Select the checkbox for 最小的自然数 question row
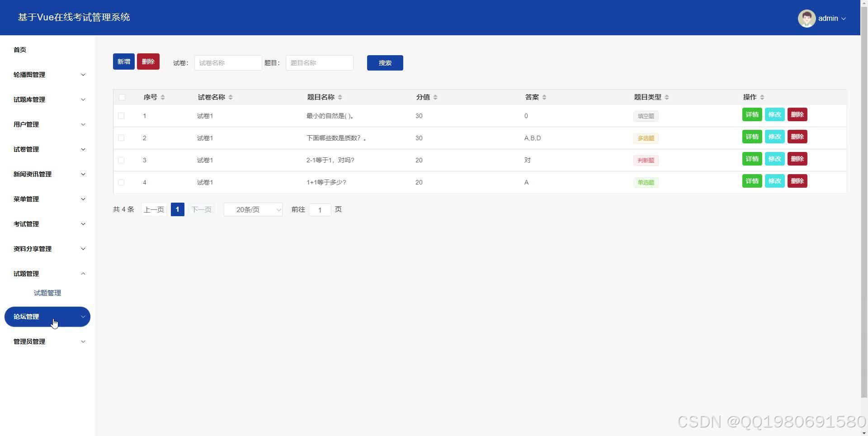 pyautogui.click(x=121, y=115)
